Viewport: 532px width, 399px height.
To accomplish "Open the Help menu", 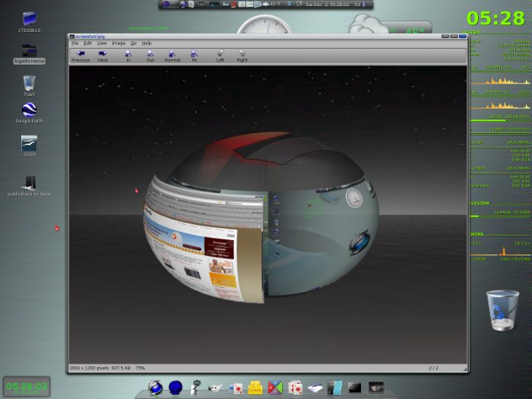I will (147, 43).
